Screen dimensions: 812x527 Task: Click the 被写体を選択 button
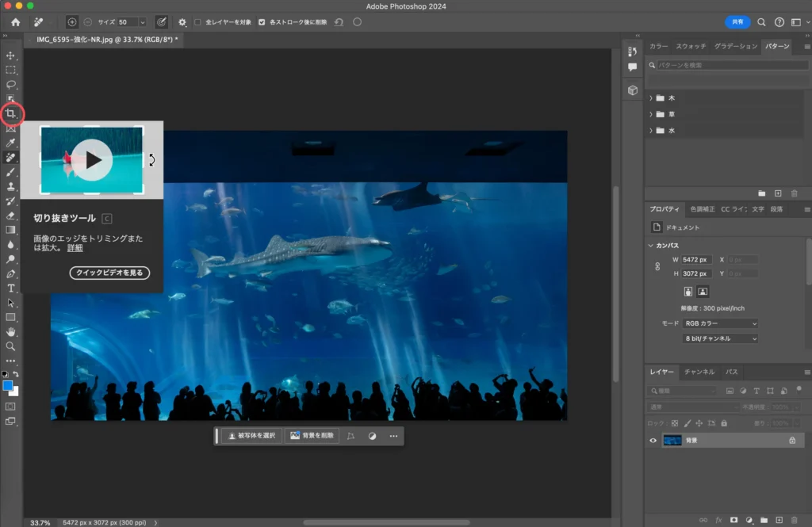251,436
